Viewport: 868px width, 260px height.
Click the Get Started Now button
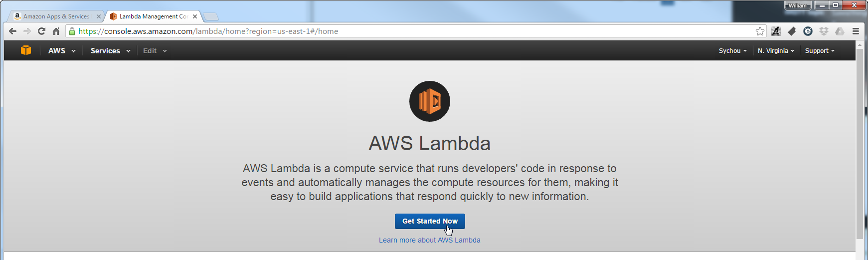tap(430, 221)
